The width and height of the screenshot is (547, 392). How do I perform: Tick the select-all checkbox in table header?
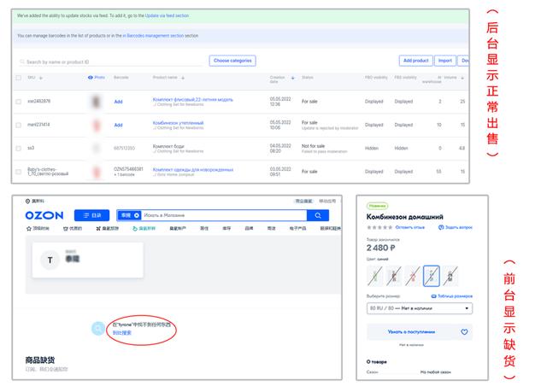click(19, 78)
